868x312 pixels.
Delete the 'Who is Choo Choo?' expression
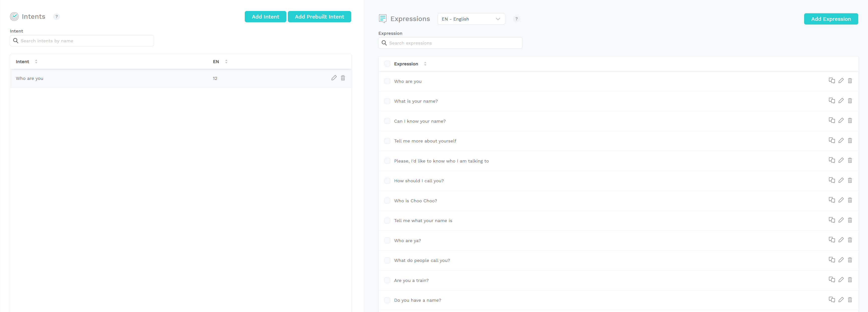pyautogui.click(x=850, y=200)
